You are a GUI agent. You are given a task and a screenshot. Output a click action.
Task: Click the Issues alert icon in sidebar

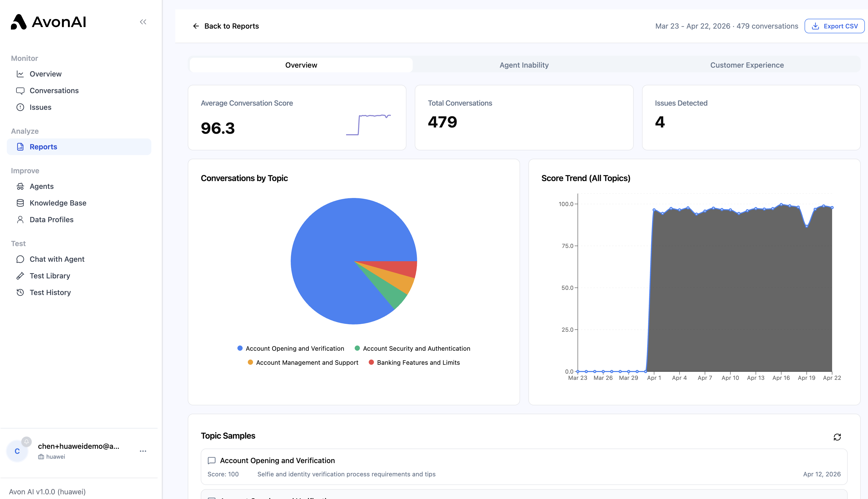[20, 107]
